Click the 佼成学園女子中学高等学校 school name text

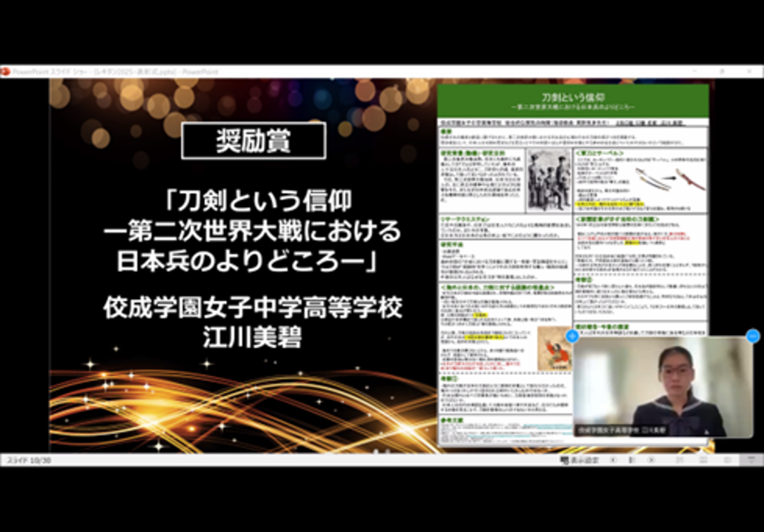pos(253,308)
